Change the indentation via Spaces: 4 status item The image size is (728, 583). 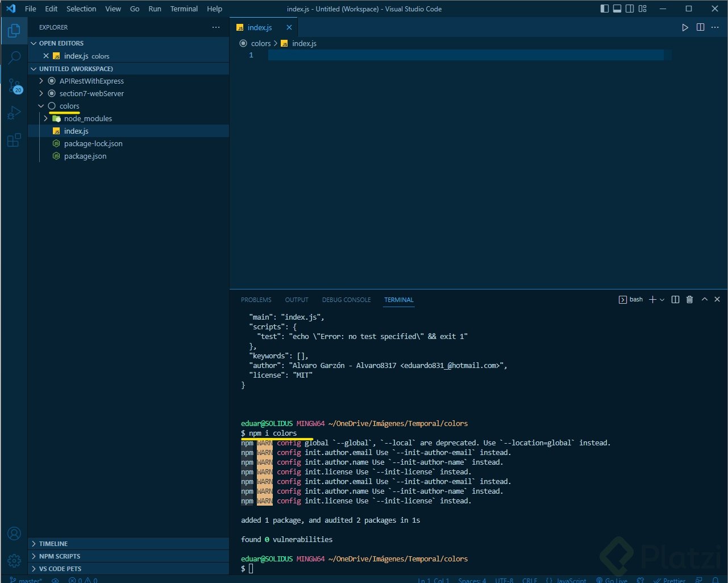click(472, 580)
